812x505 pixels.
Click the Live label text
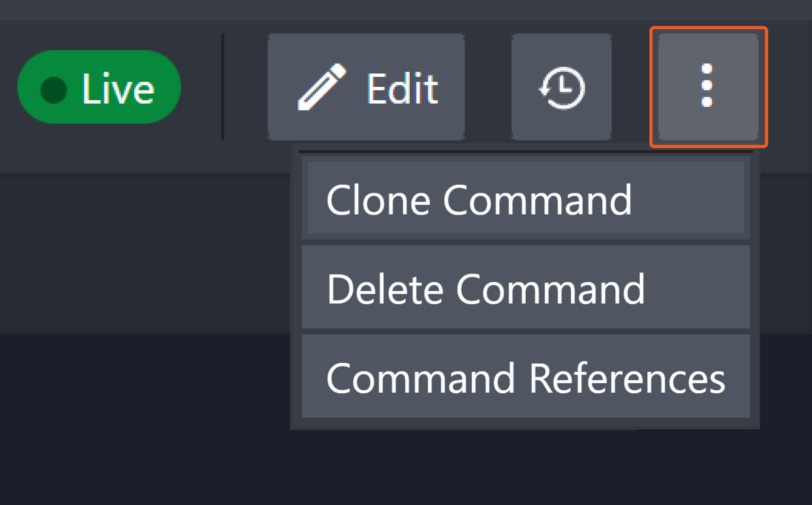[118, 88]
